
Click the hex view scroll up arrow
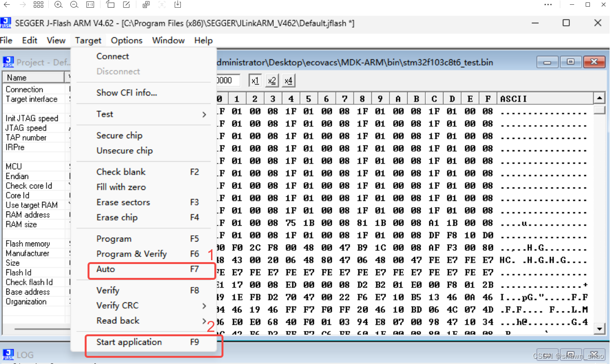tap(600, 99)
